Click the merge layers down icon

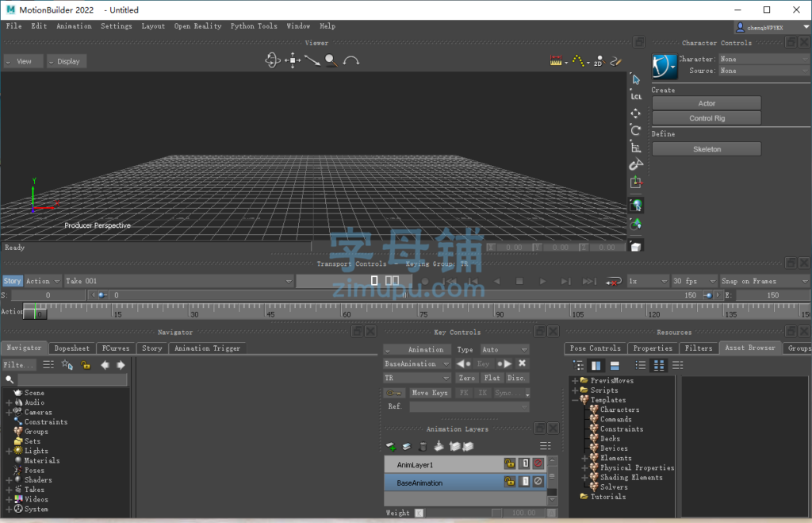pos(439,446)
